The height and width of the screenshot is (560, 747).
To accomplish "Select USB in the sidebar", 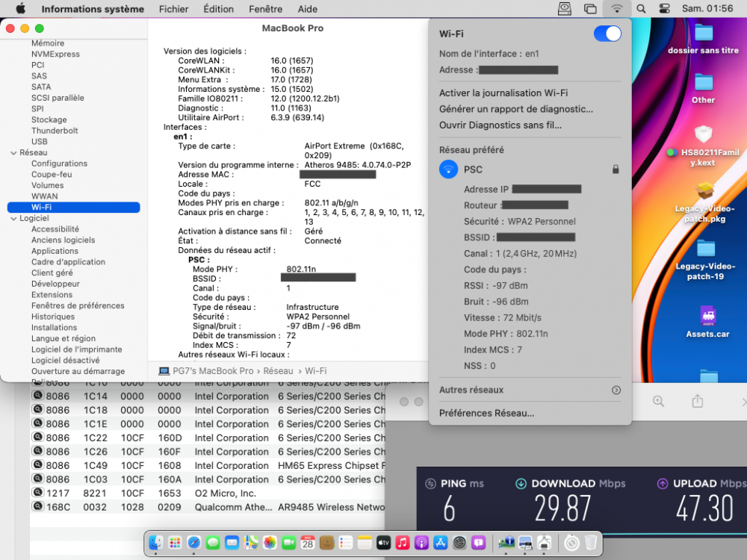I will (x=39, y=141).
